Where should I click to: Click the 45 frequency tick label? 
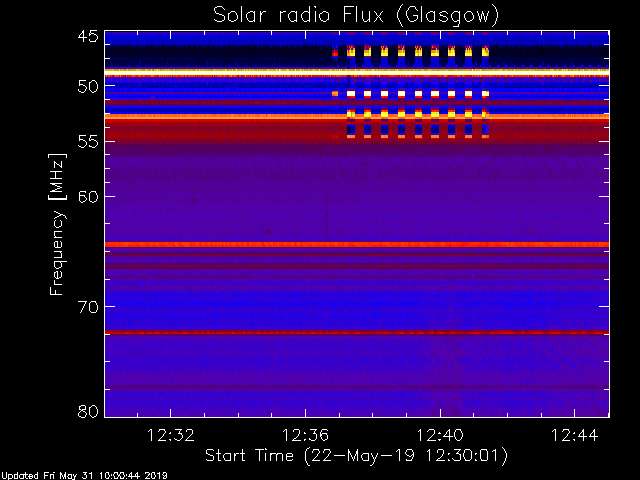[x=88, y=37]
